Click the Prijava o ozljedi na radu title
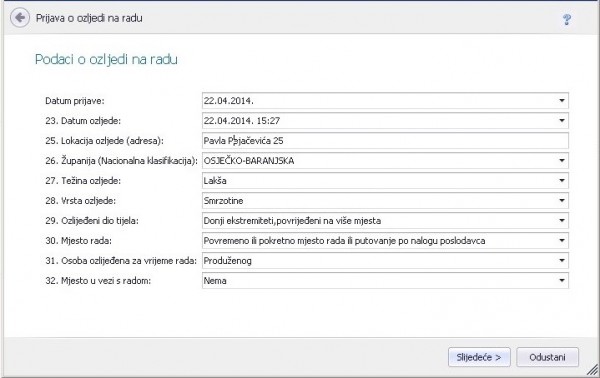 [89, 18]
